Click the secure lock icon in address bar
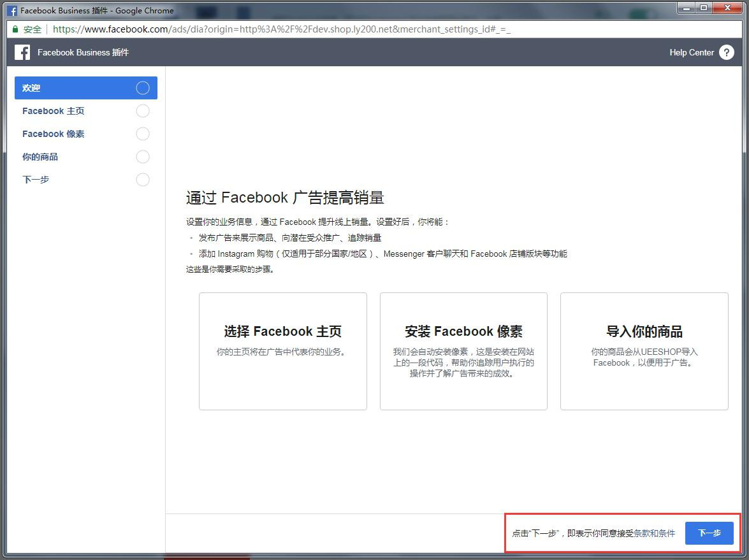Viewport: 749px width, 560px height. tap(15, 29)
